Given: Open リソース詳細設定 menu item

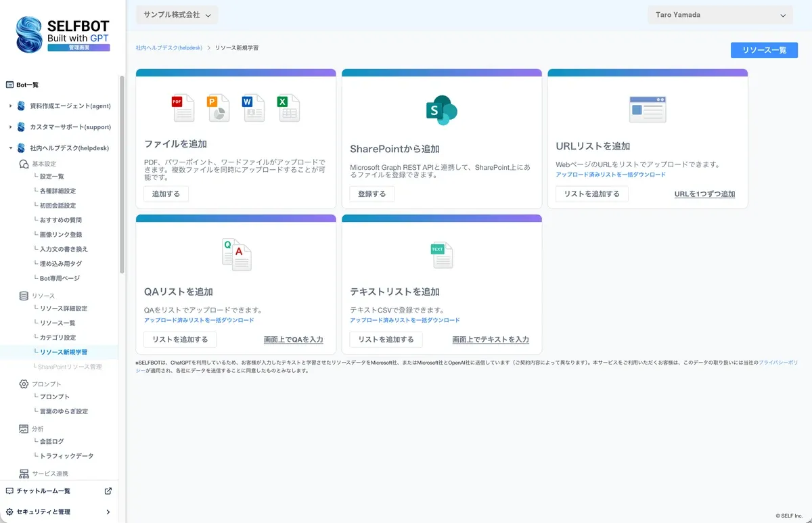Looking at the screenshot, I should pyautogui.click(x=64, y=309).
